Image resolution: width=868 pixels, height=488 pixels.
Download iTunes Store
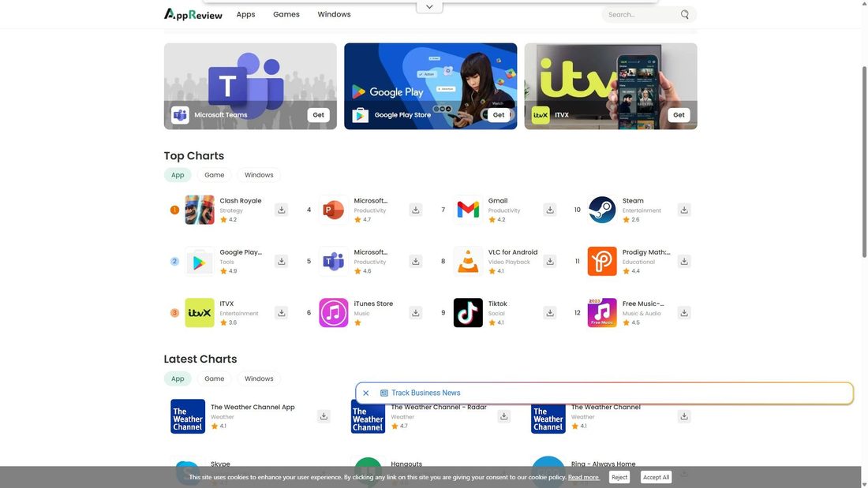(415, 313)
